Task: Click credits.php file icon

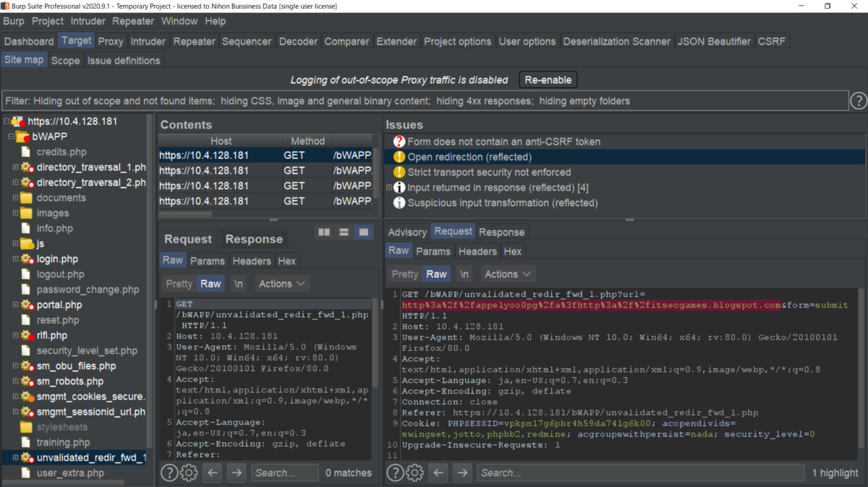Action: tap(27, 152)
